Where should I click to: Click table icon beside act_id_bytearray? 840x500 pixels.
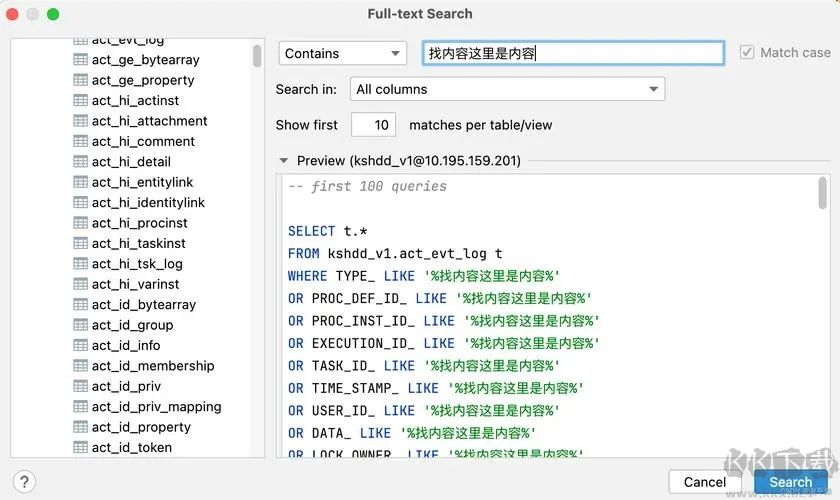80,304
